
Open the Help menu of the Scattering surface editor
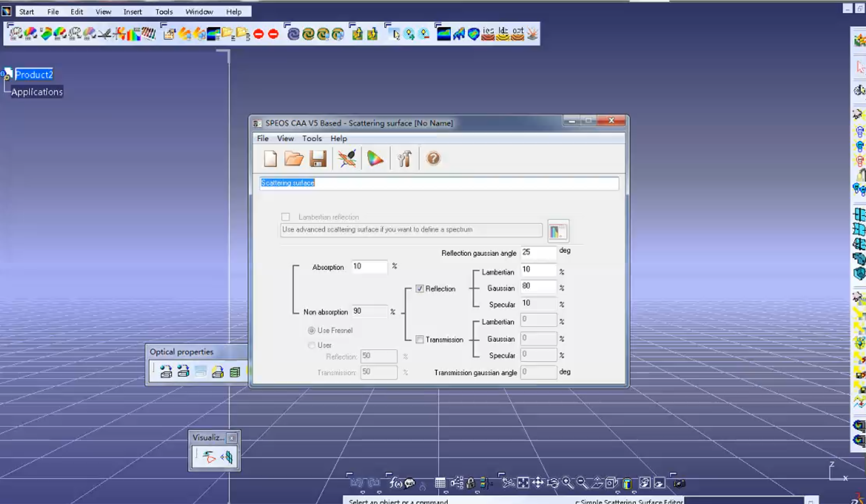[339, 139]
